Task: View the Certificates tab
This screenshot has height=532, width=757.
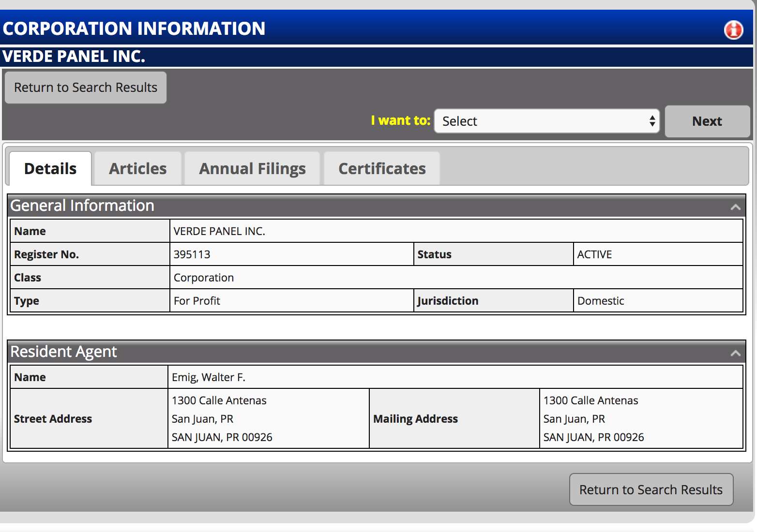Action: click(382, 169)
